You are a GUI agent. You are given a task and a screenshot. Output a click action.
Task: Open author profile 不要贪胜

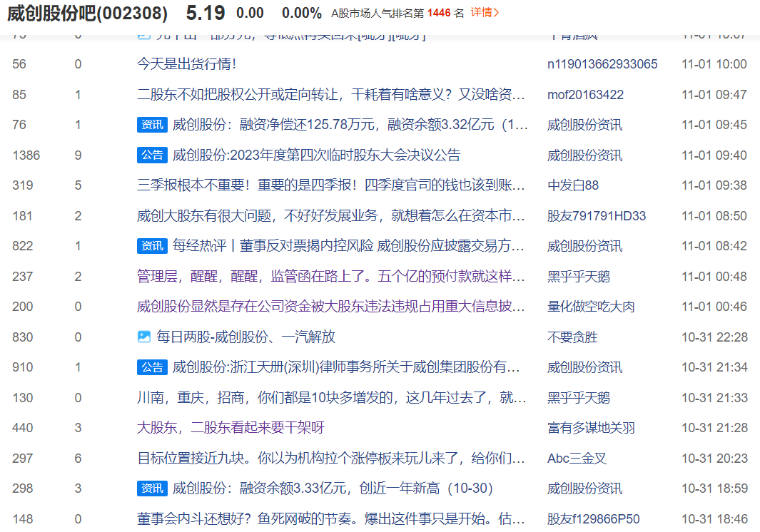572,337
